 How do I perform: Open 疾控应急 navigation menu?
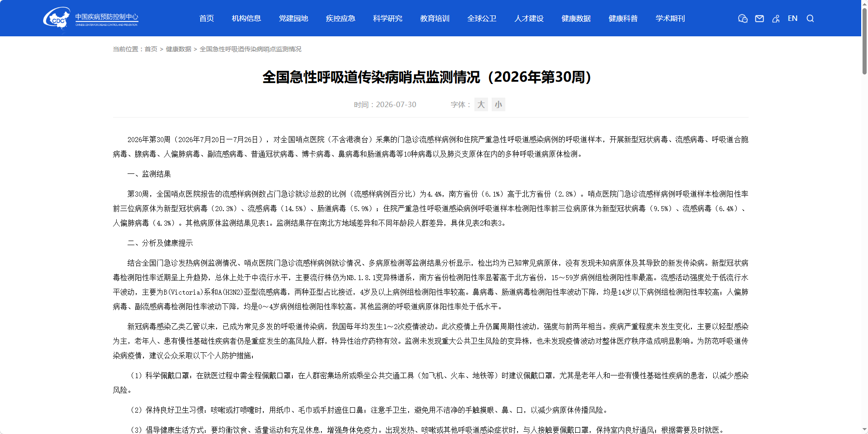(340, 19)
